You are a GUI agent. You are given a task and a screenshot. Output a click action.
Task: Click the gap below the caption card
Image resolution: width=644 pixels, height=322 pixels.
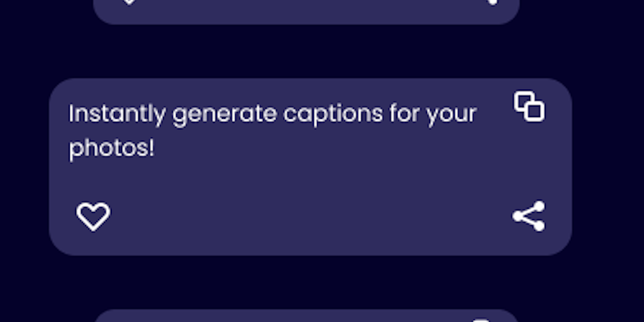(308, 282)
